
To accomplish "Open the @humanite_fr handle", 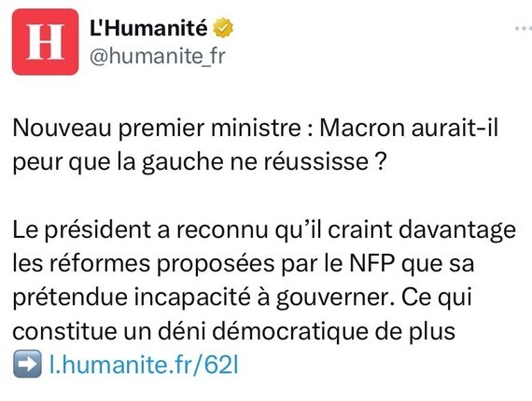I will click(158, 56).
